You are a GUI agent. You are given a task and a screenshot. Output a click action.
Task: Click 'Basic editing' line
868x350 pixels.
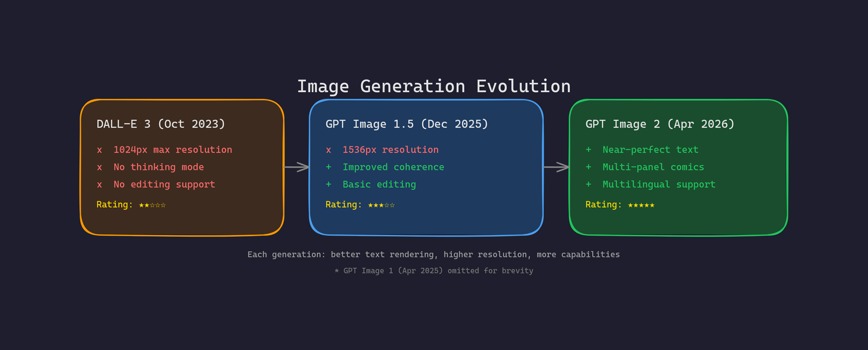(371, 184)
